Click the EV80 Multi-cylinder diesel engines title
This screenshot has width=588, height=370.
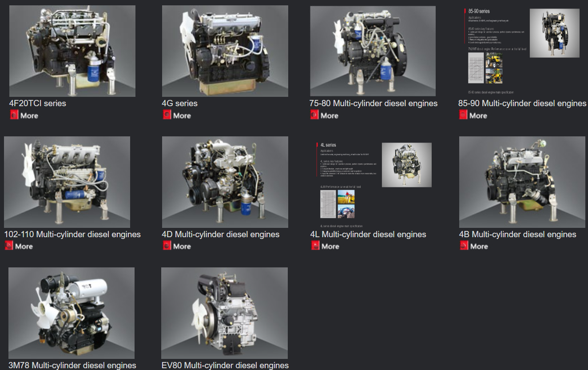pos(225,366)
